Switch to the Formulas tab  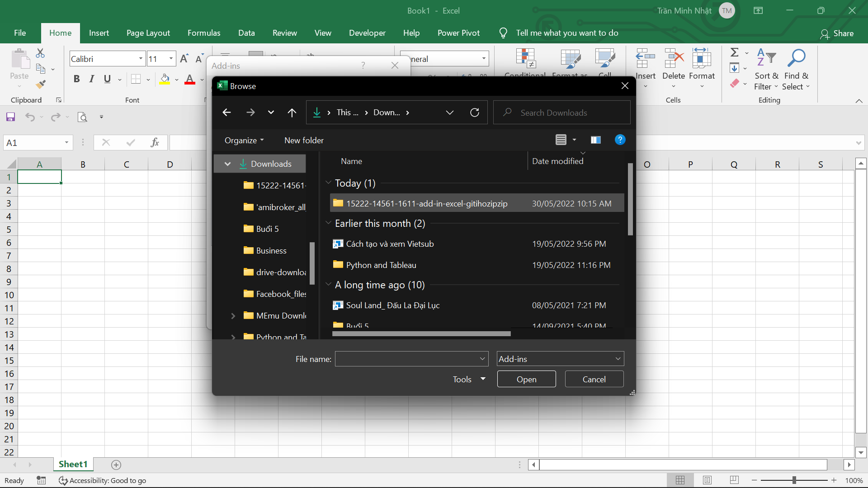click(204, 33)
